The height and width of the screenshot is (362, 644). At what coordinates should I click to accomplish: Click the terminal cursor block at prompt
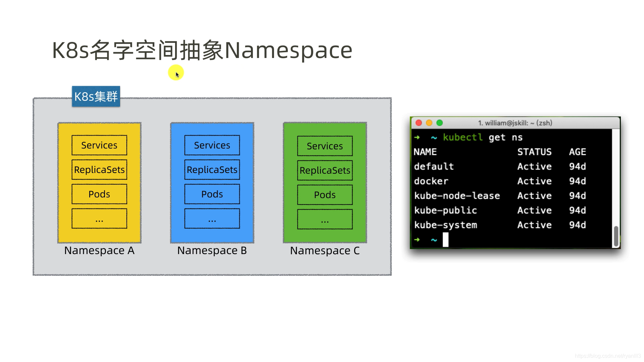445,240
